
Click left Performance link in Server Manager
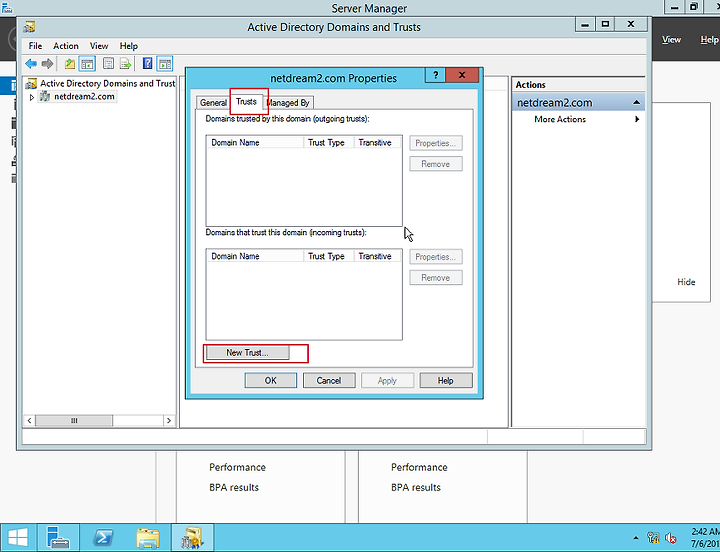pyautogui.click(x=237, y=468)
